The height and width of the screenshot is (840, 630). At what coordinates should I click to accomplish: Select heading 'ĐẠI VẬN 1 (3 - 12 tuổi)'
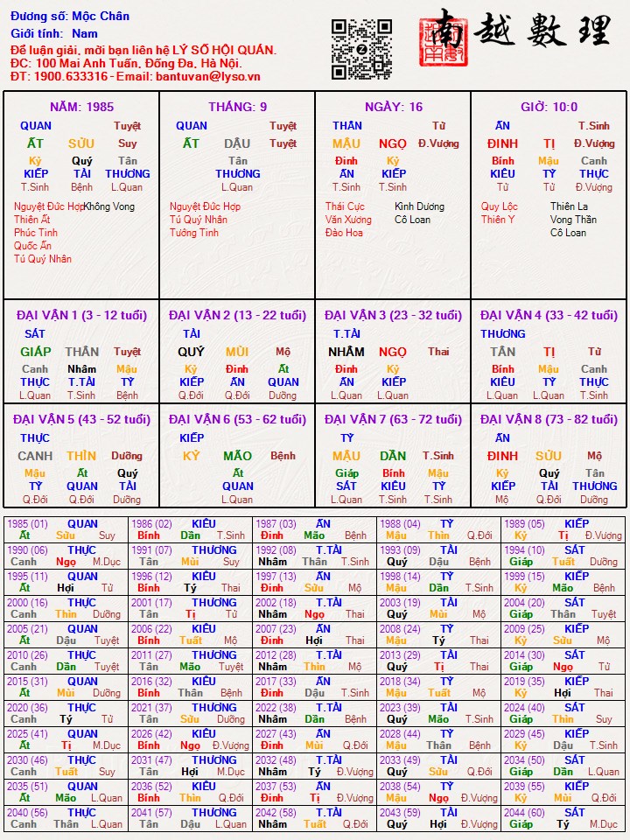tap(81, 315)
